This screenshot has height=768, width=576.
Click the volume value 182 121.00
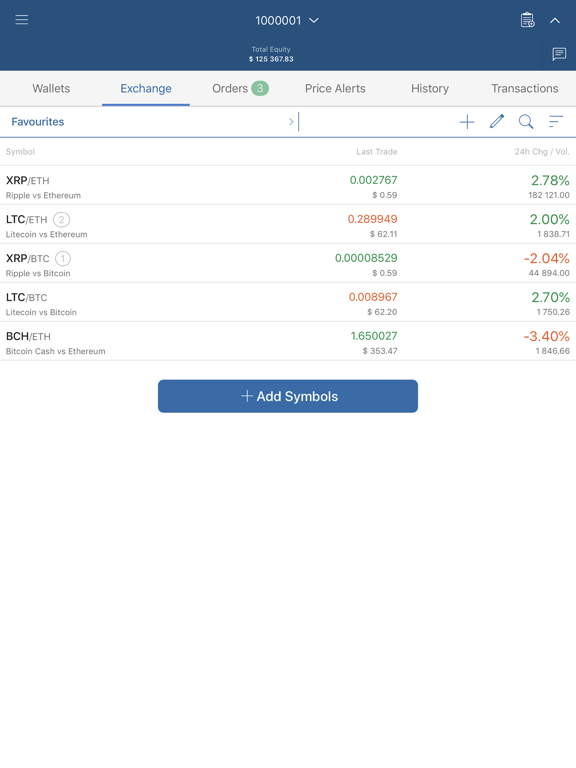[549, 195]
